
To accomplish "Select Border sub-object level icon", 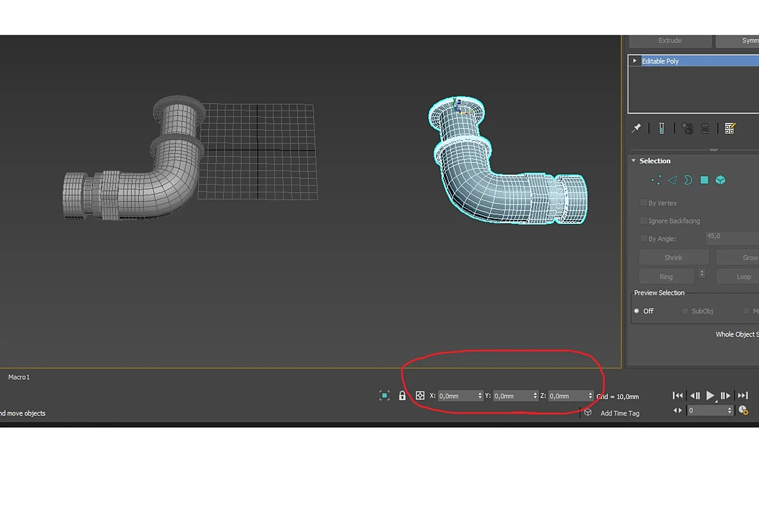I will [688, 180].
